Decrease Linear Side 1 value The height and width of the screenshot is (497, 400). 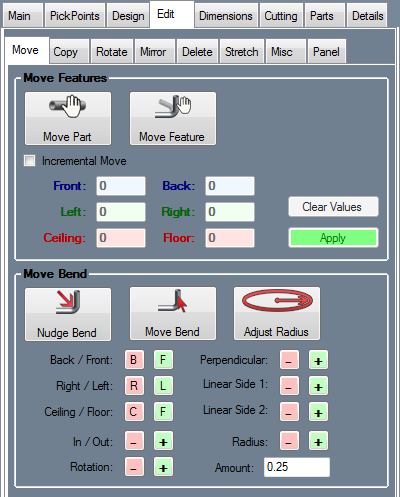(x=289, y=386)
